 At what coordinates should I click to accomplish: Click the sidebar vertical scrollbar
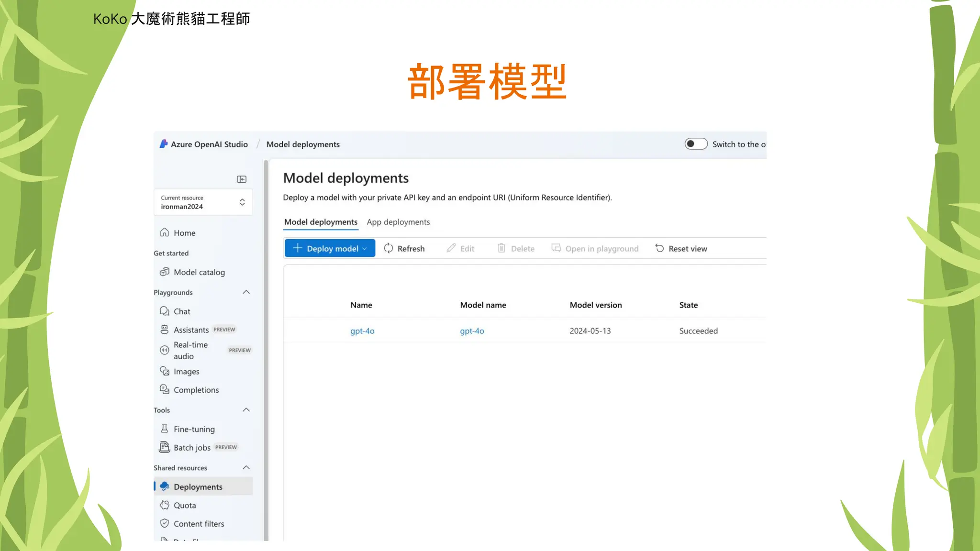(266, 350)
